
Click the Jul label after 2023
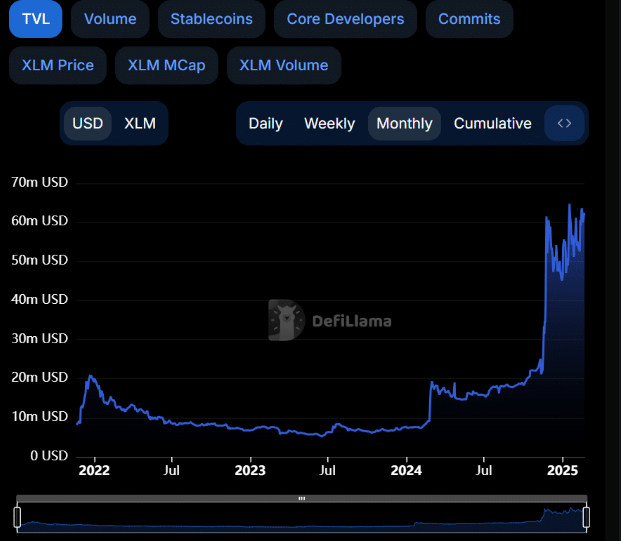coord(328,471)
